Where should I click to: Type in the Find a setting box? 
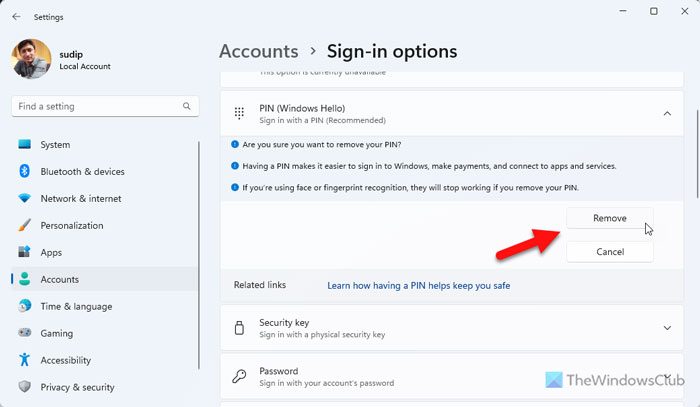pyautogui.click(x=95, y=106)
